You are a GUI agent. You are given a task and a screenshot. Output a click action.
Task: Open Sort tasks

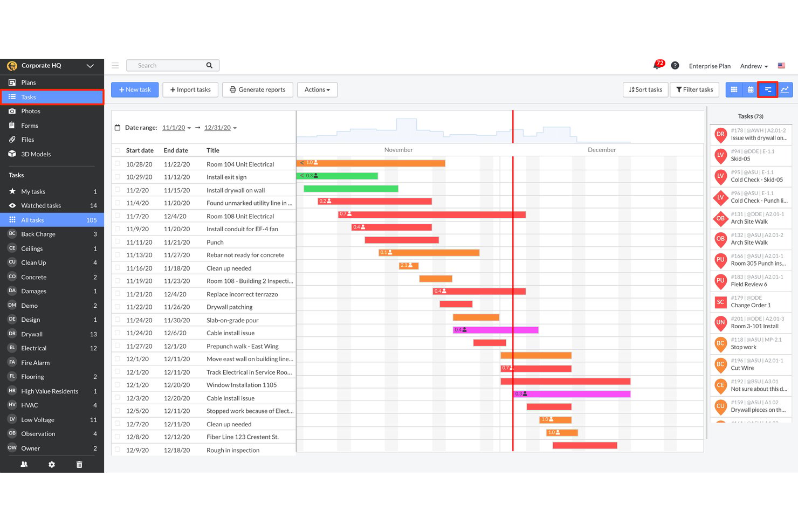(x=645, y=89)
